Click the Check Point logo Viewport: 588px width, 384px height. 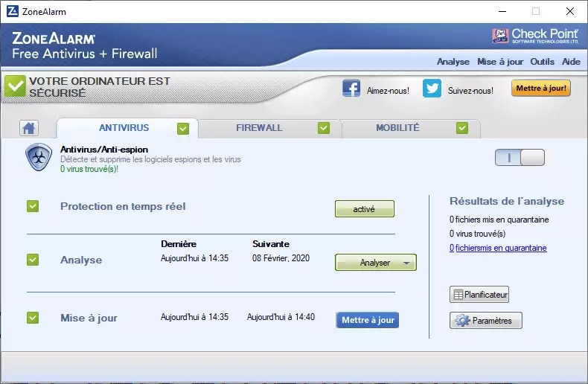[535, 36]
